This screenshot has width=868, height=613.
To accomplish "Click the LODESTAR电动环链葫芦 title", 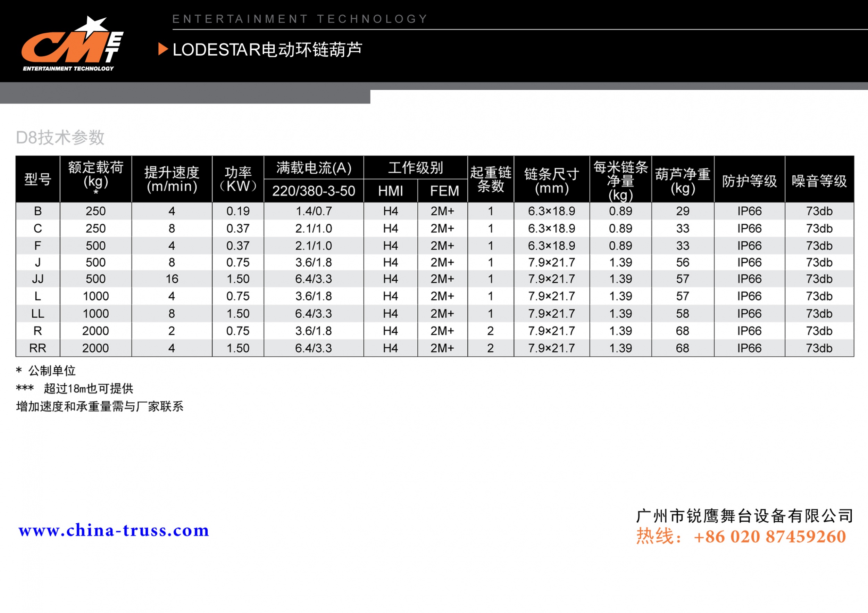I will pyautogui.click(x=267, y=50).
